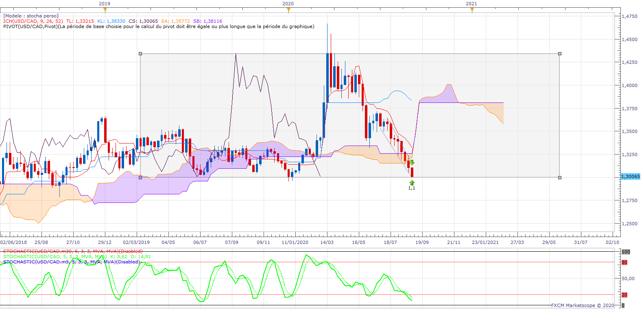Click the red "TL: 1,33215" value
Screen dimensions: 644x309
click(x=80, y=21)
